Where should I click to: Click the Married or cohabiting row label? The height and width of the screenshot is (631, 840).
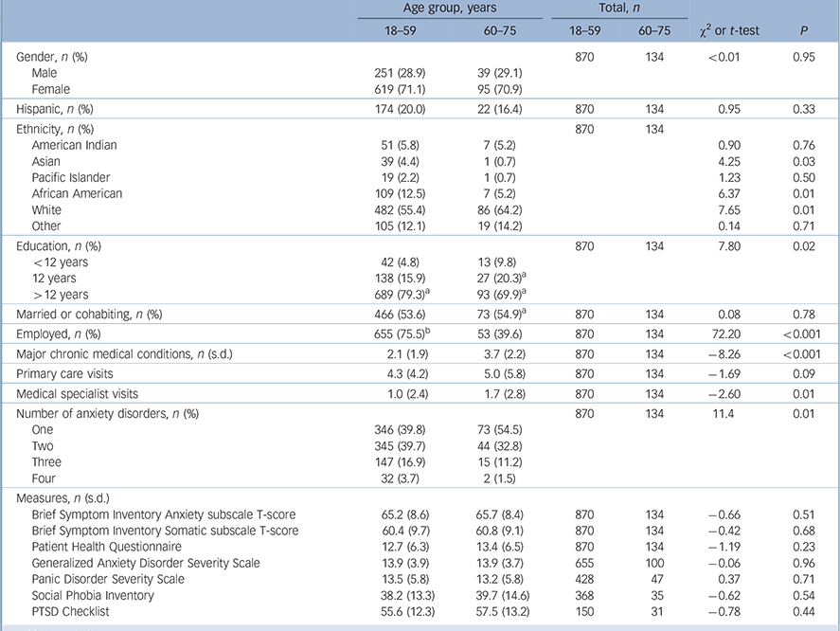tap(89, 314)
